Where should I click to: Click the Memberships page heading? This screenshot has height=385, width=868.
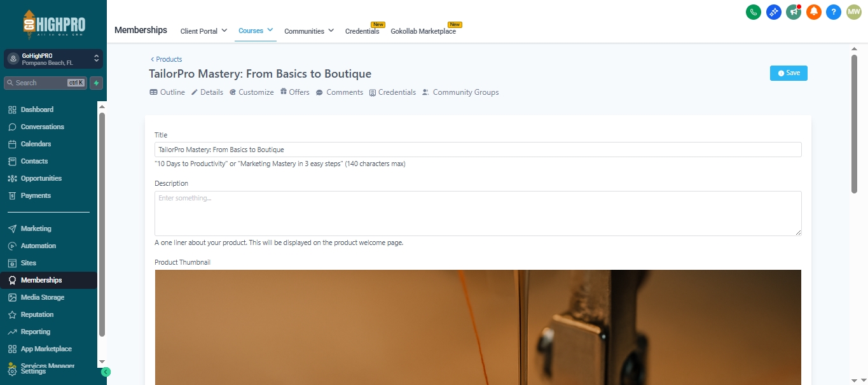(x=141, y=30)
